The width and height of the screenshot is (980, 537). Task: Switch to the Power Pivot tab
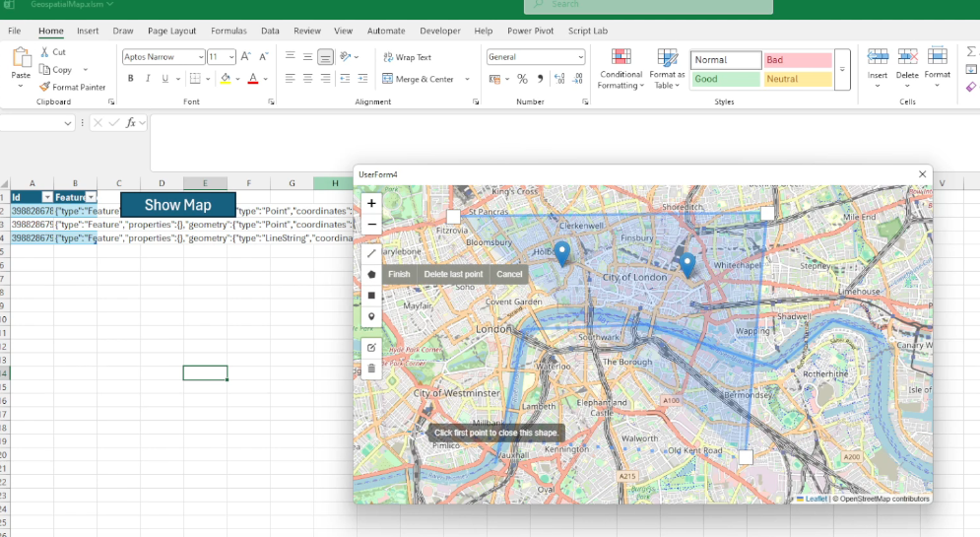click(531, 31)
